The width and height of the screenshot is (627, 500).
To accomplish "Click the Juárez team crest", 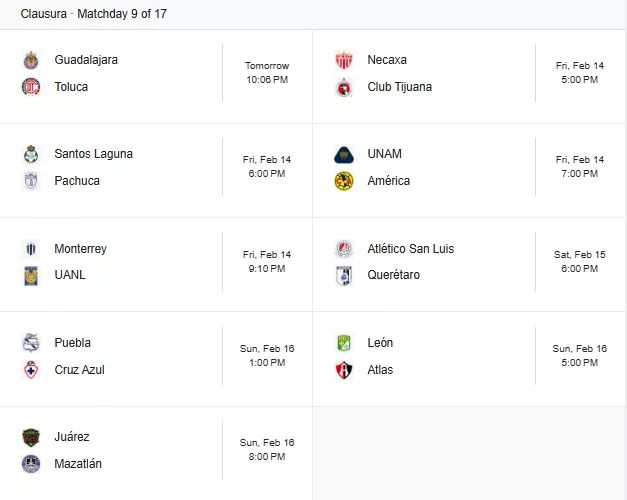I will click(x=31, y=437).
